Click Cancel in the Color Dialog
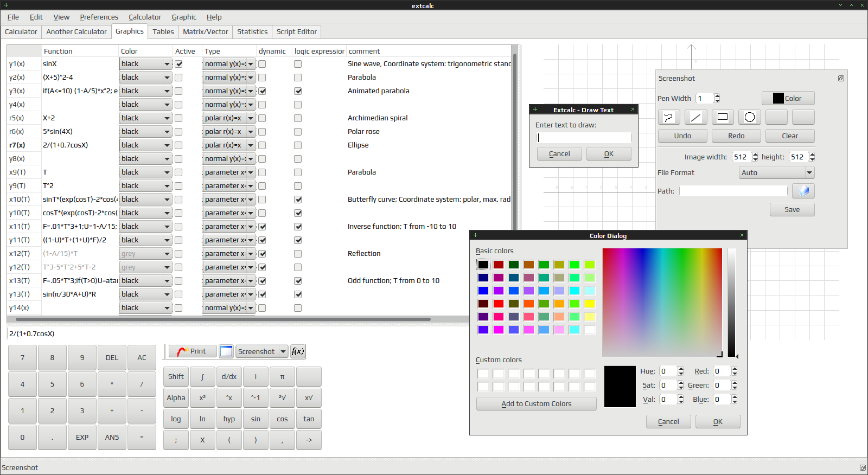Screen dimensions: 868x475 point(668,422)
